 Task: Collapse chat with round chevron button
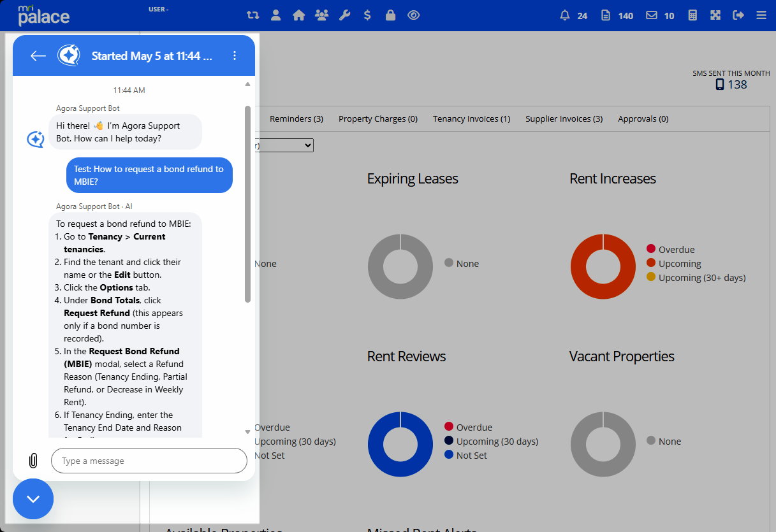[33, 499]
